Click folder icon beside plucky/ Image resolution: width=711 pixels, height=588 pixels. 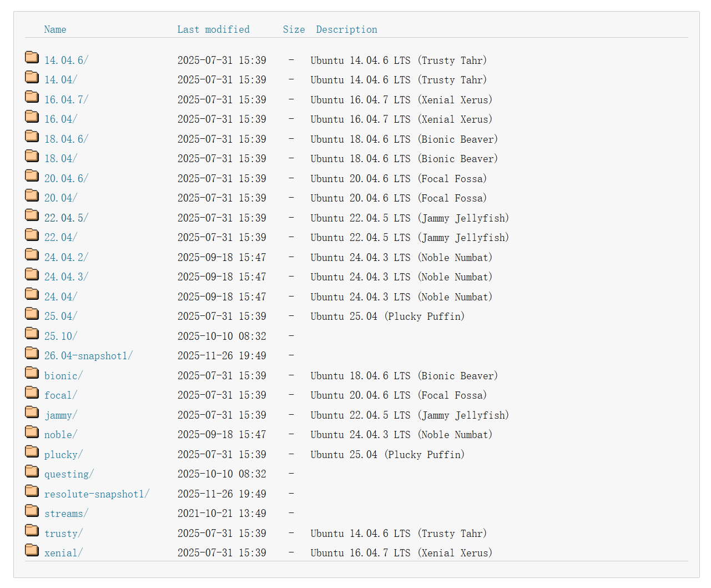click(x=32, y=451)
